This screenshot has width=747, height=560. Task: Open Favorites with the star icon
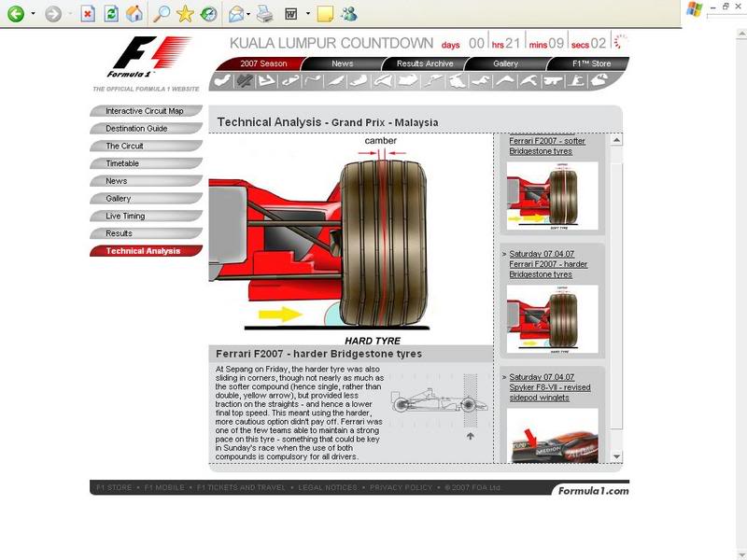coord(185,14)
